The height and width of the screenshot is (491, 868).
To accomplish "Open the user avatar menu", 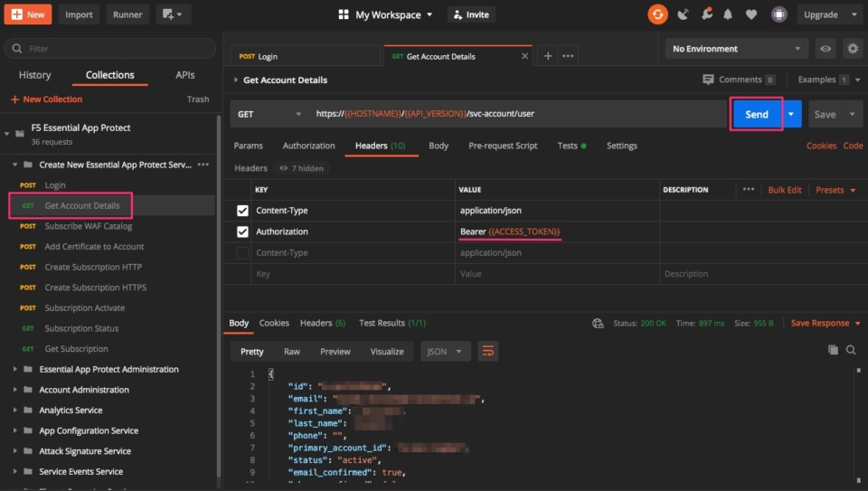I will 778,14.
